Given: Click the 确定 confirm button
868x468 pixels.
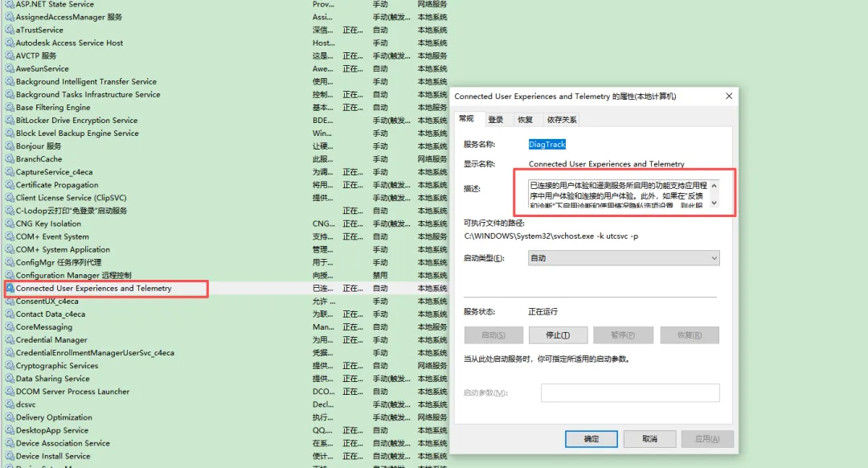Looking at the screenshot, I should coord(591,438).
